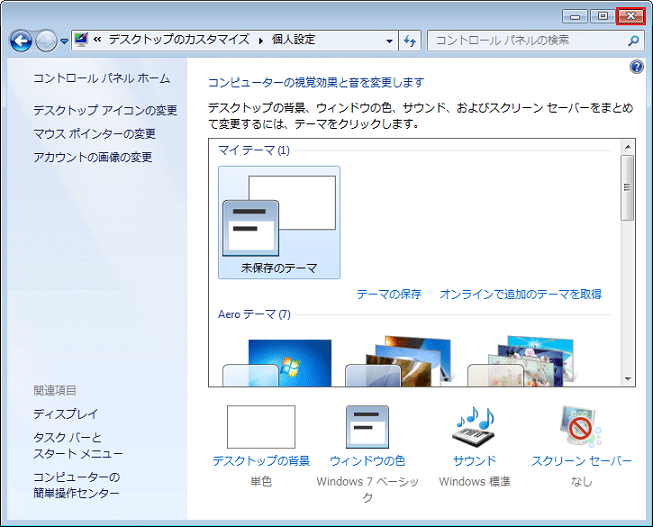Click the theme list scroll up arrow
This screenshot has width=653, height=527.
(x=628, y=147)
